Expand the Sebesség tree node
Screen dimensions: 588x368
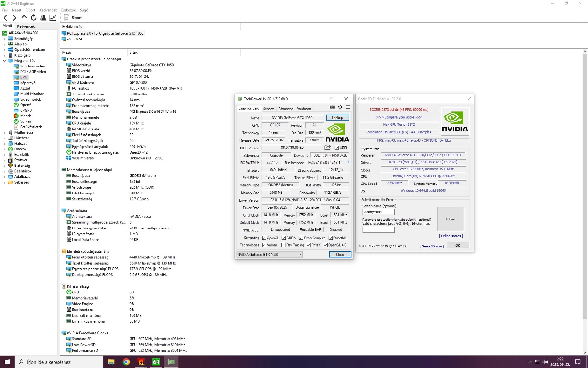point(4,183)
